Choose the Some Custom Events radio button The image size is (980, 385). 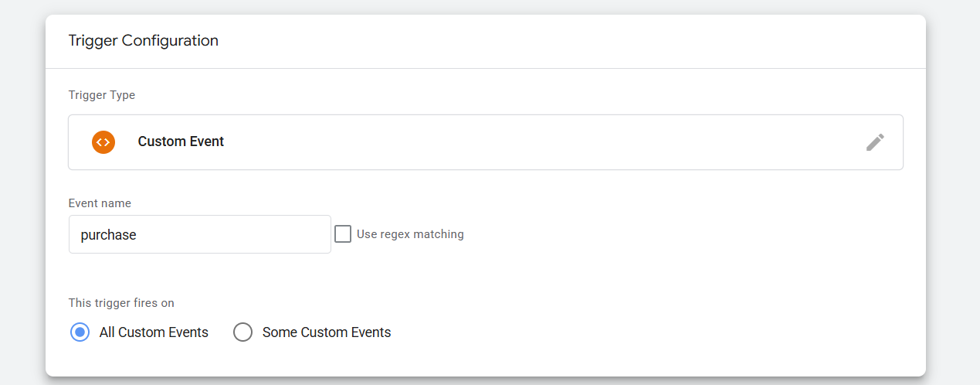(243, 332)
